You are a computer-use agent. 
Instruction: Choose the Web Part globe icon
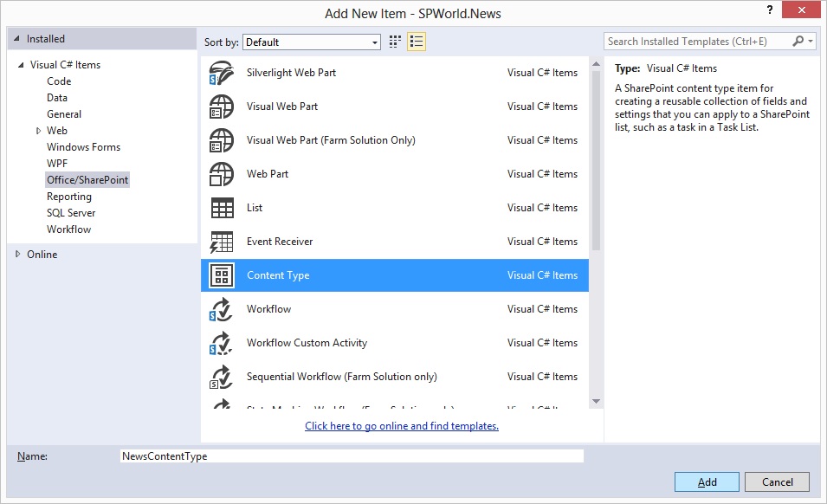[x=222, y=174]
